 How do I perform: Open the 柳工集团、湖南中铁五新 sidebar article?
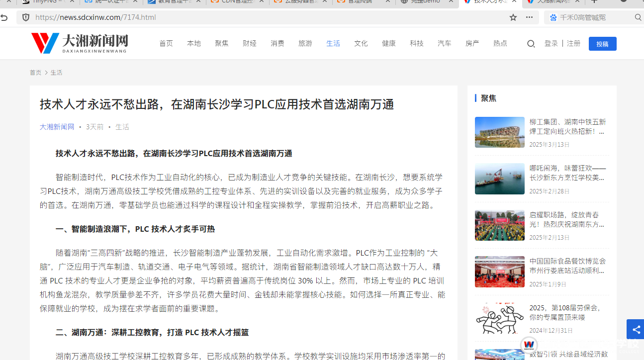tap(567, 127)
